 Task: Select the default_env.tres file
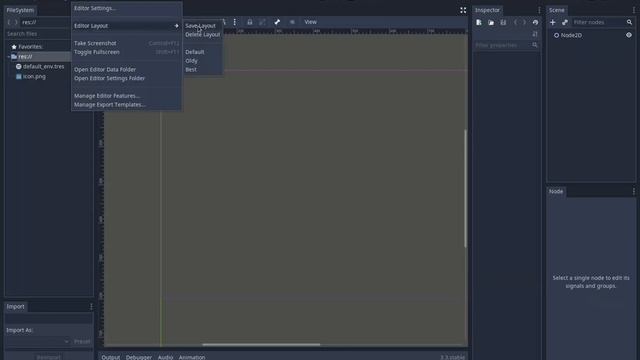pyautogui.click(x=43, y=67)
